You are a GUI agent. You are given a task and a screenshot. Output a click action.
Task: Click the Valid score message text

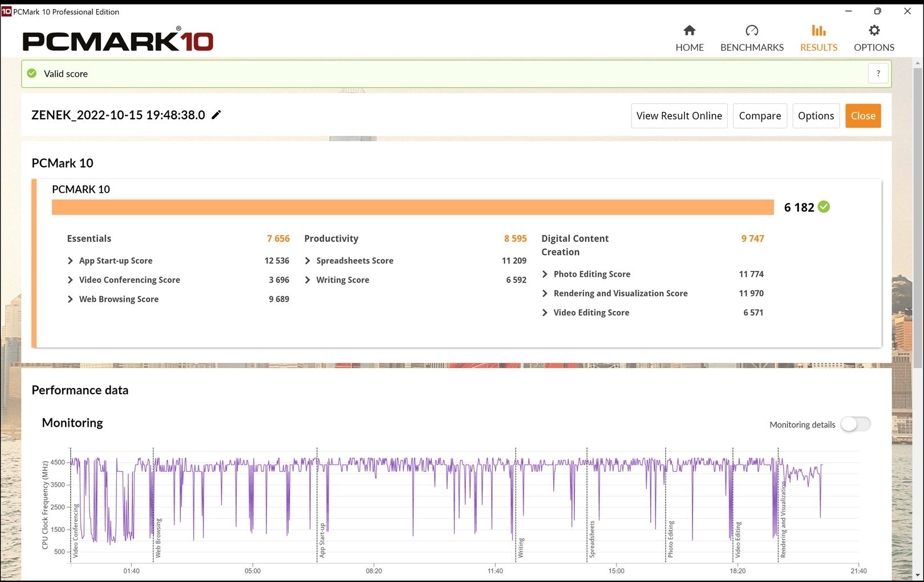(66, 74)
